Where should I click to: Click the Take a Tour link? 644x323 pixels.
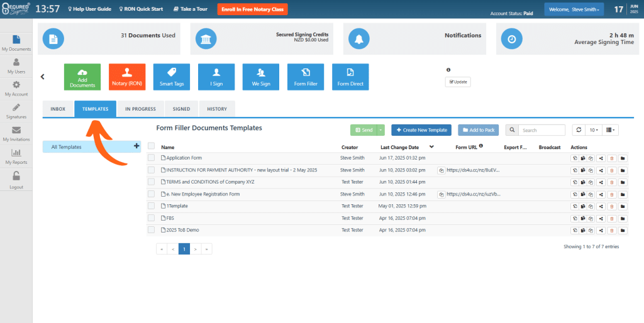[x=190, y=9]
